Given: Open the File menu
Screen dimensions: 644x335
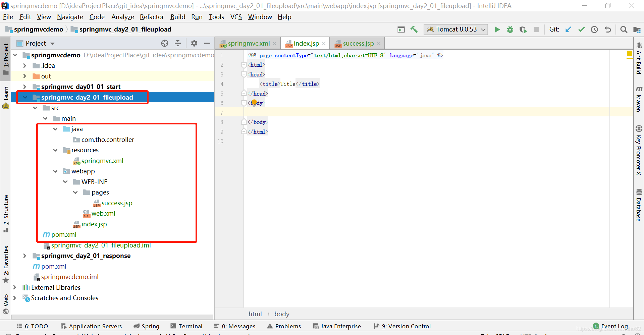Looking at the screenshot, I should [8, 17].
